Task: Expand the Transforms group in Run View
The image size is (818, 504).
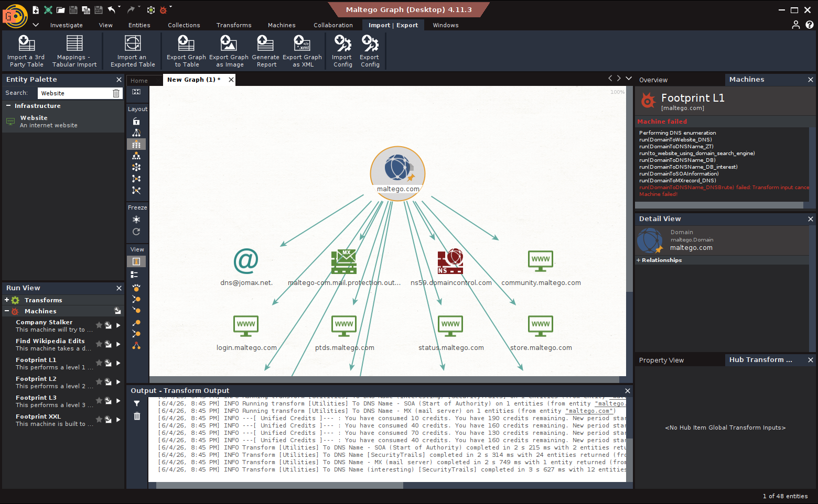Action: 7,300
